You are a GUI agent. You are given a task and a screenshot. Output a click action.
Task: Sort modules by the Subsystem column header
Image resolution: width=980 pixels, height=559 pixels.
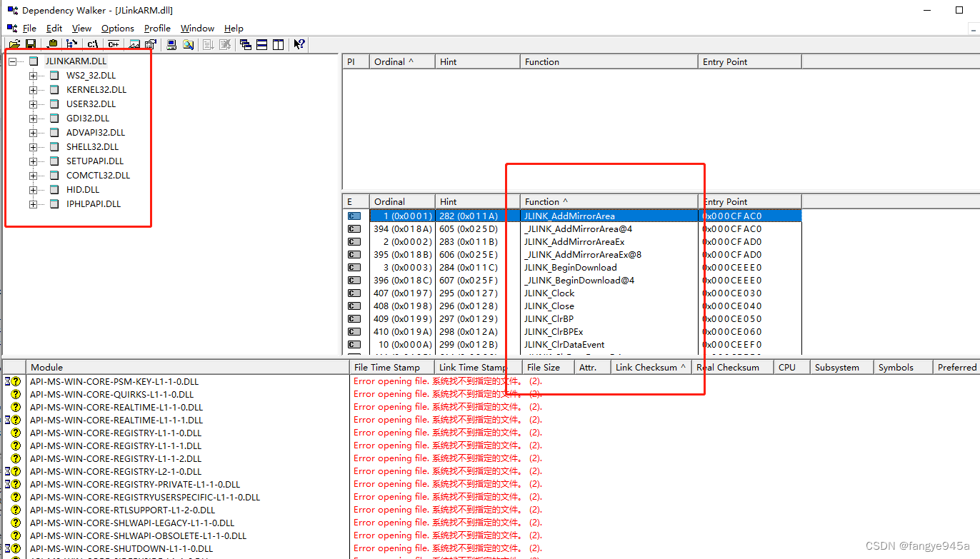(841, 367)
